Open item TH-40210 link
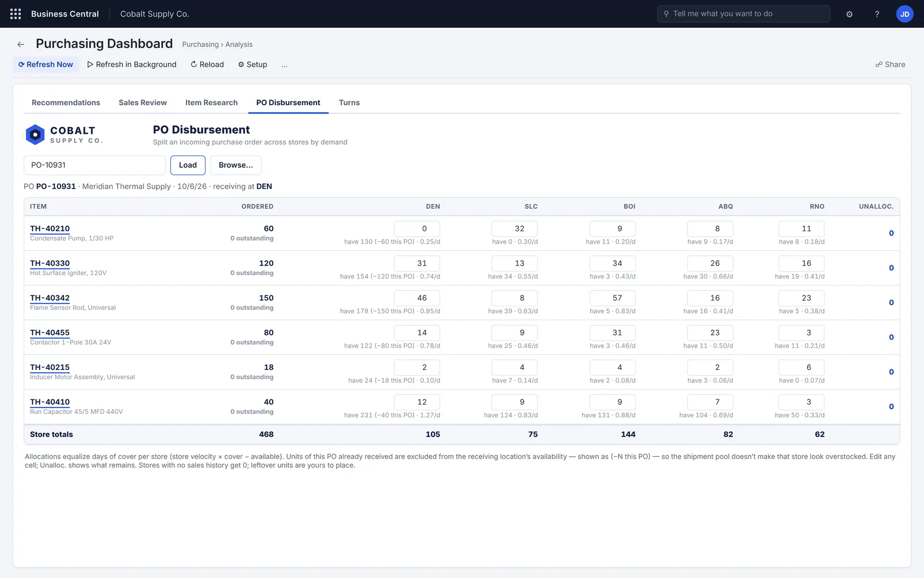This screenshot has height=578, width=924. click(x=50, y=229)
